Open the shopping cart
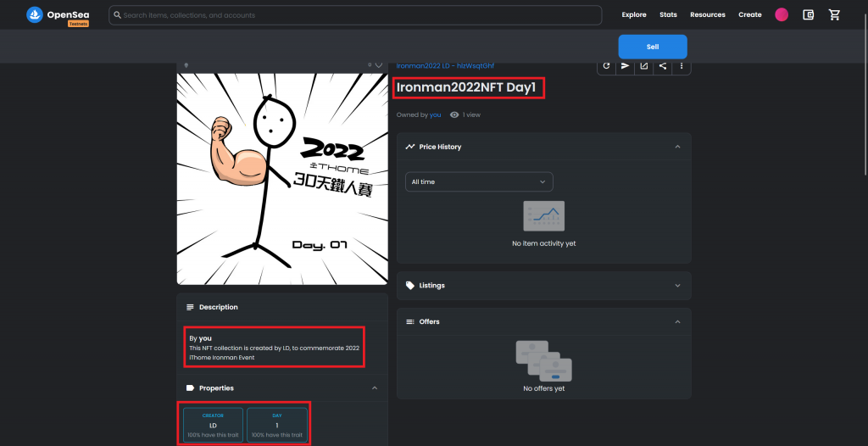Image resolution: width=868 pixels, height=446 pixels. point(834,15)
